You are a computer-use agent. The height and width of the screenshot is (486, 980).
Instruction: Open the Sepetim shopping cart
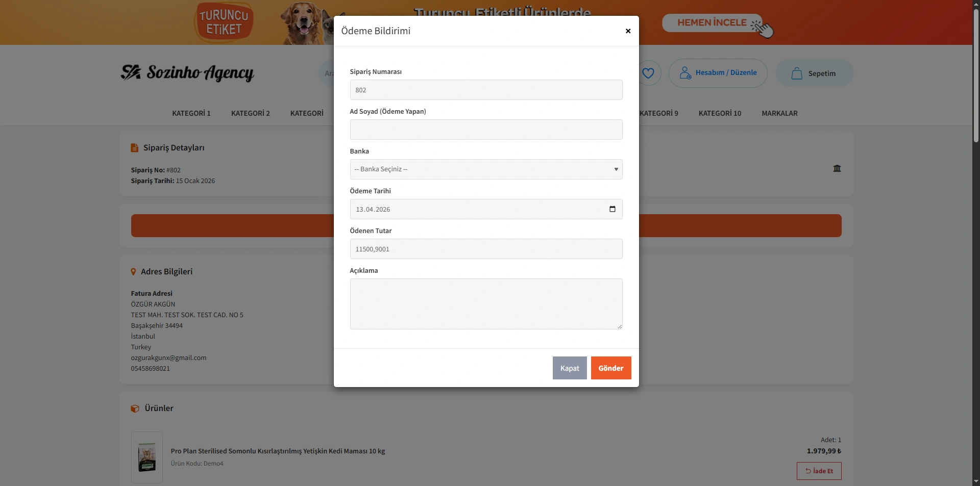(814, 73)
